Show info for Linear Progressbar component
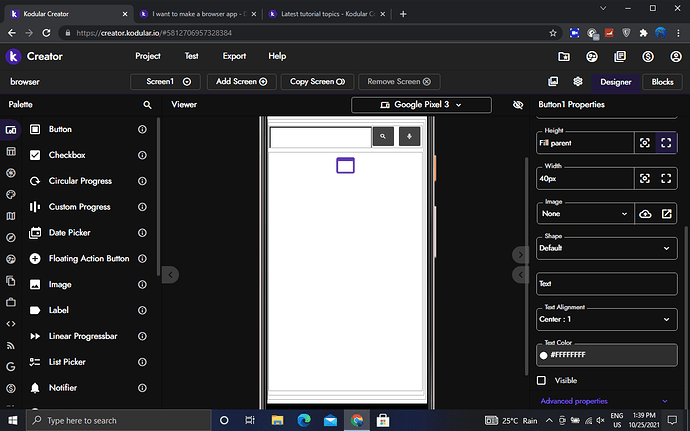This screenshot has height=431, width=690. pyautogui.click(x=142, y=336)
